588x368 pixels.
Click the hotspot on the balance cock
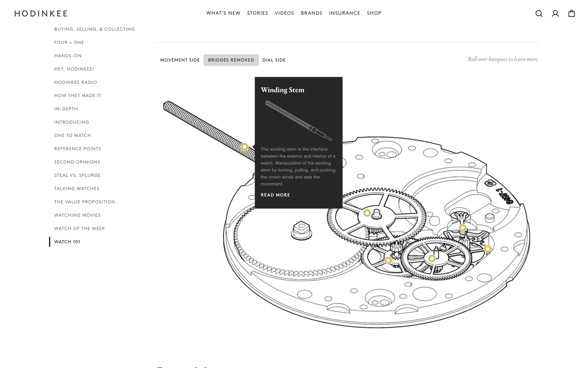point(462,228)
